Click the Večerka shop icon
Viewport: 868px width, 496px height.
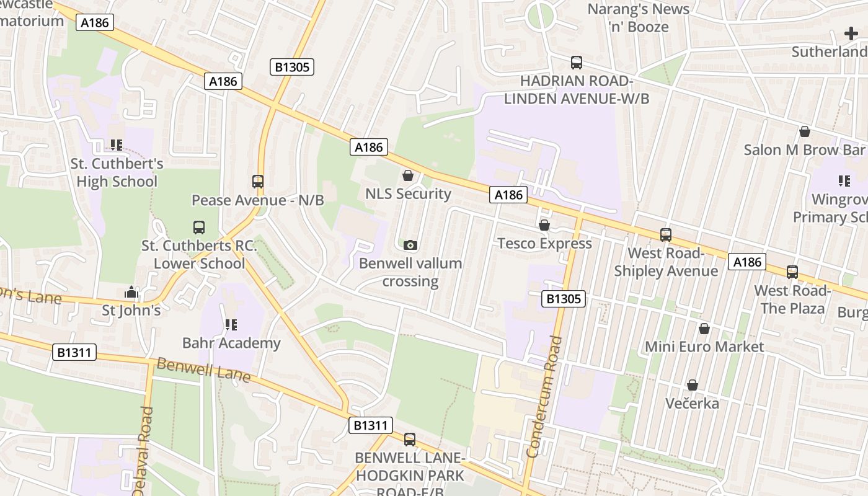693,385
